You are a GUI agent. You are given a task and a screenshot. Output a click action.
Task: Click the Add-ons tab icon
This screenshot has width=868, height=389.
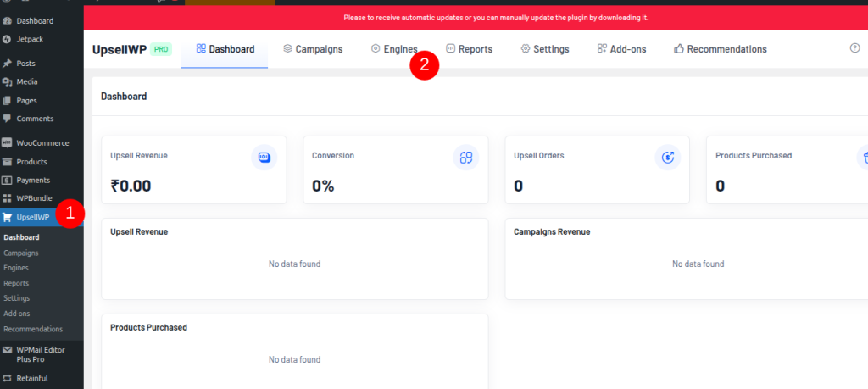pyautogui.click(x=603, y=48)
